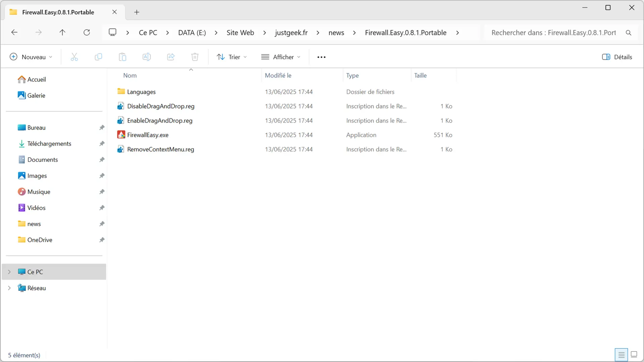
Task: Expand the Réseau tree node
Action: (9, 288)
